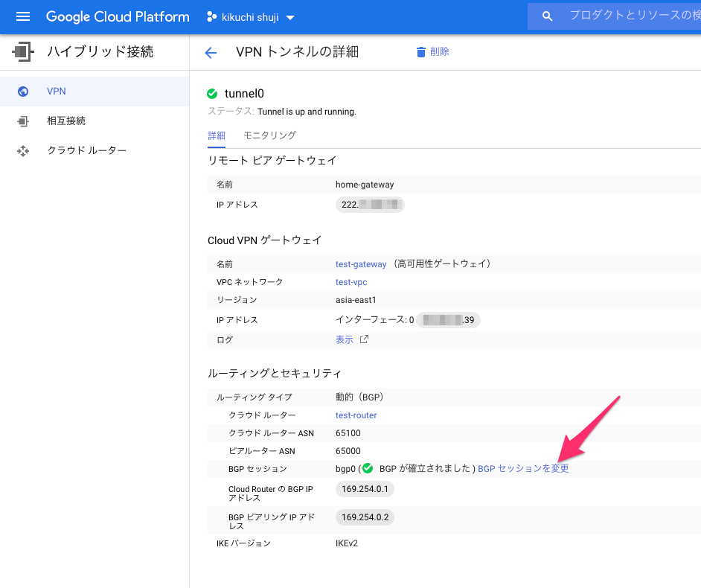The height and width of the screenshot is (588, 701).
Task: Stay on the 詳細 tab
Action: click(x=217, y=136)
